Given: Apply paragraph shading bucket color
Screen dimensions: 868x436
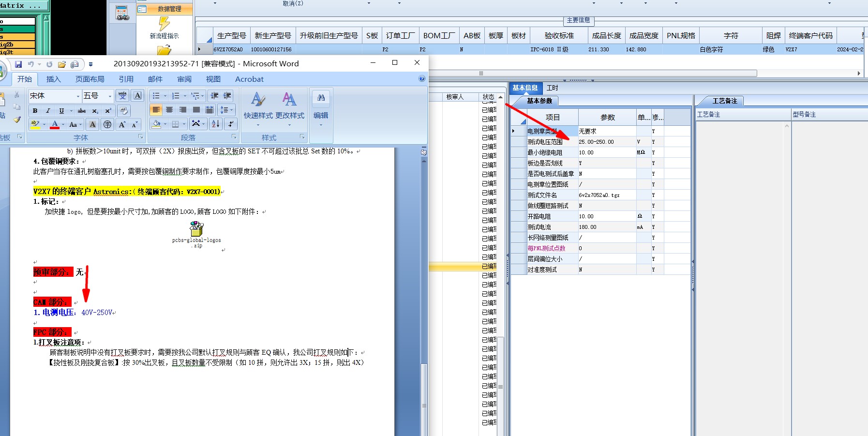Looking at the screenshot, I should coord(156,124).
